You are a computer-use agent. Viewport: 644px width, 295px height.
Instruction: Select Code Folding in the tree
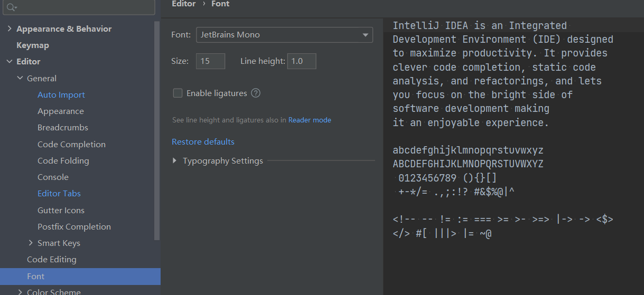63,161
